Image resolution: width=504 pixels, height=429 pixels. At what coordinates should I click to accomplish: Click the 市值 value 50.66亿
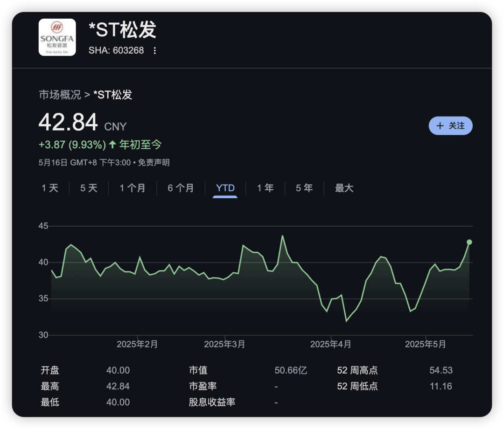(291, 370)
